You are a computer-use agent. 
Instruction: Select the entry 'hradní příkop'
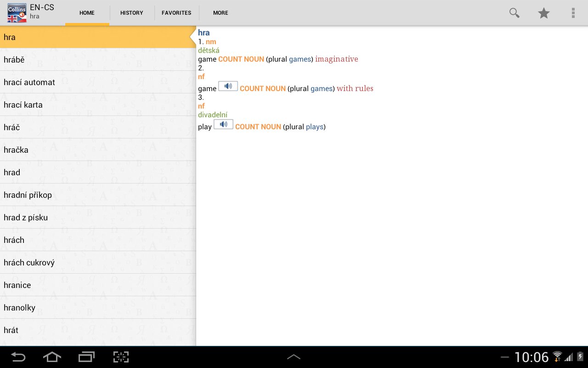98,195
